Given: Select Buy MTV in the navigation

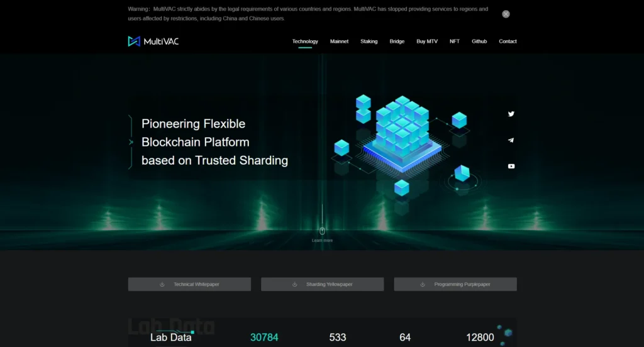Looking at the screenshot, I should pyautogui.click(x=427, y=41).
